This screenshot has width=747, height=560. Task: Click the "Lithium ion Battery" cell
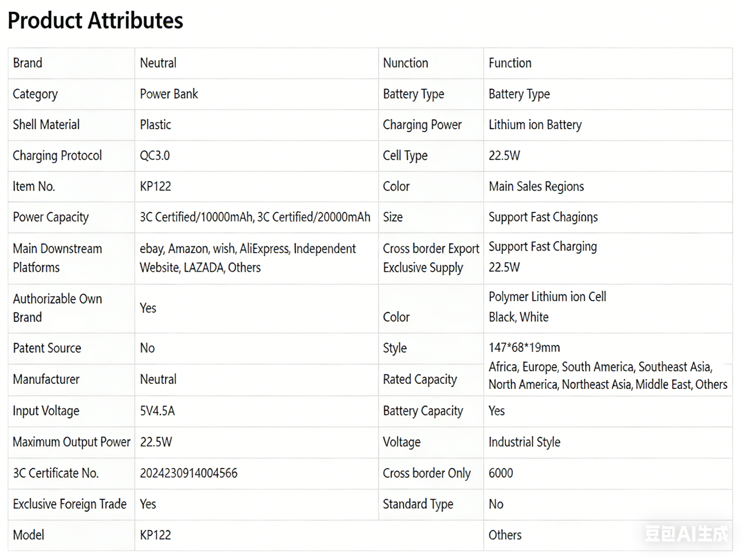[535, 125]
